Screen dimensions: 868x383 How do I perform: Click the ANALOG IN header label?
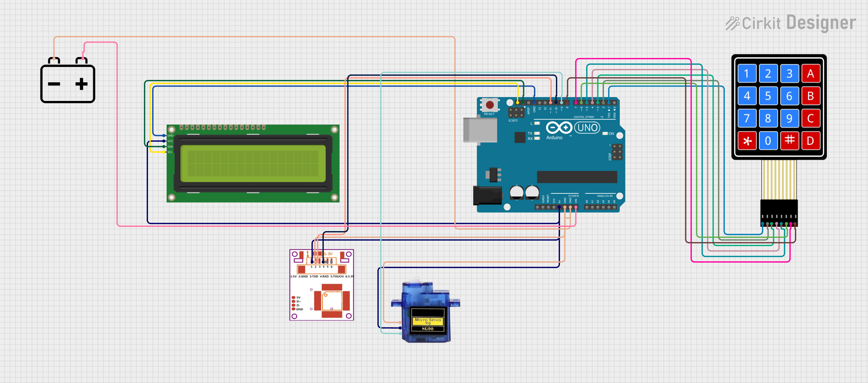(x=605, y=196)
